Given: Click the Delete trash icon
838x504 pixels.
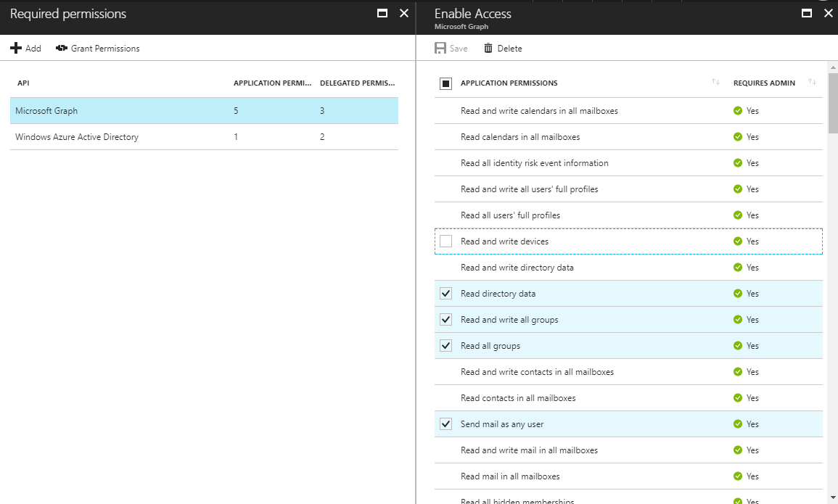Looking at the screenshot, I should tap(488, 49).
